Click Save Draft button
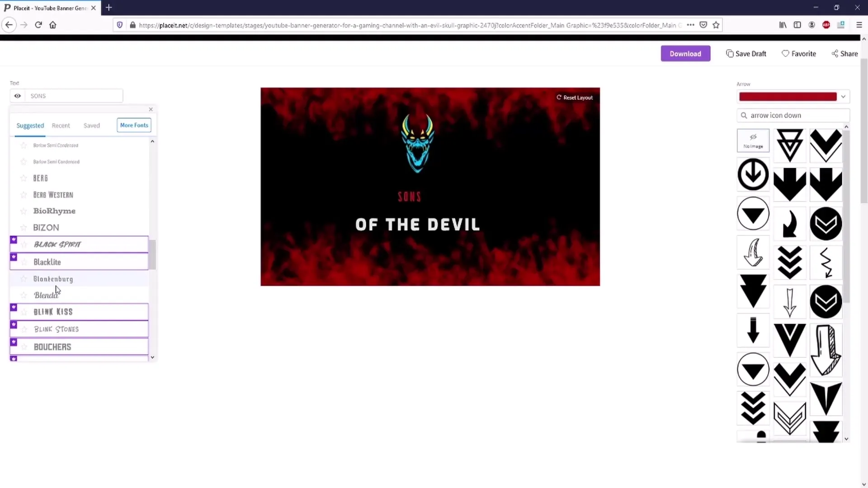868x488 pixels. tap(746, 54)
